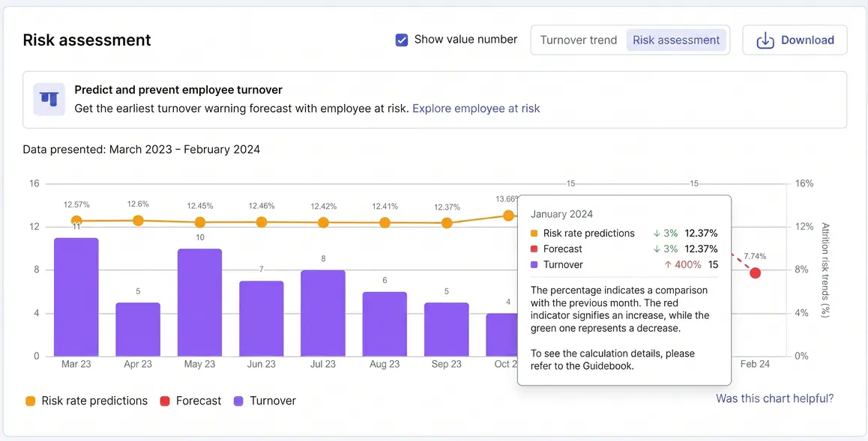
Task: Click the orange data point above Jun 23
Action: (x=261, y=222)
